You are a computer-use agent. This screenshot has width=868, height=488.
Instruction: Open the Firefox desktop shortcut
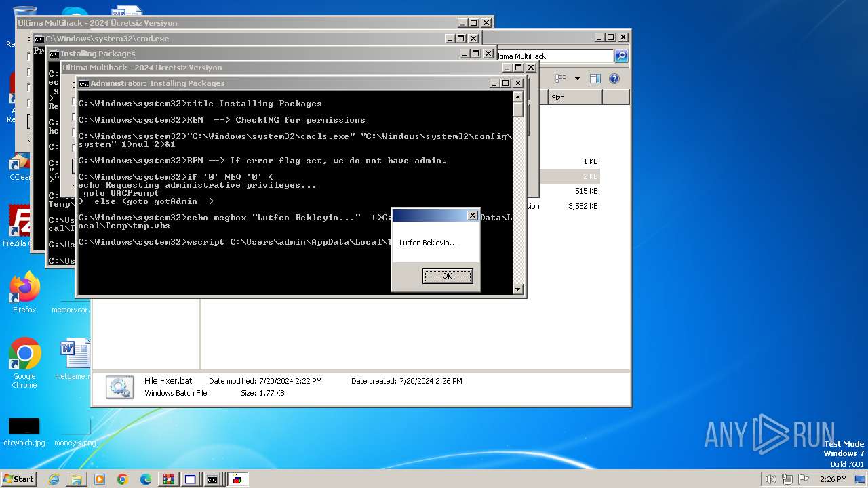[x=24, y=293]
